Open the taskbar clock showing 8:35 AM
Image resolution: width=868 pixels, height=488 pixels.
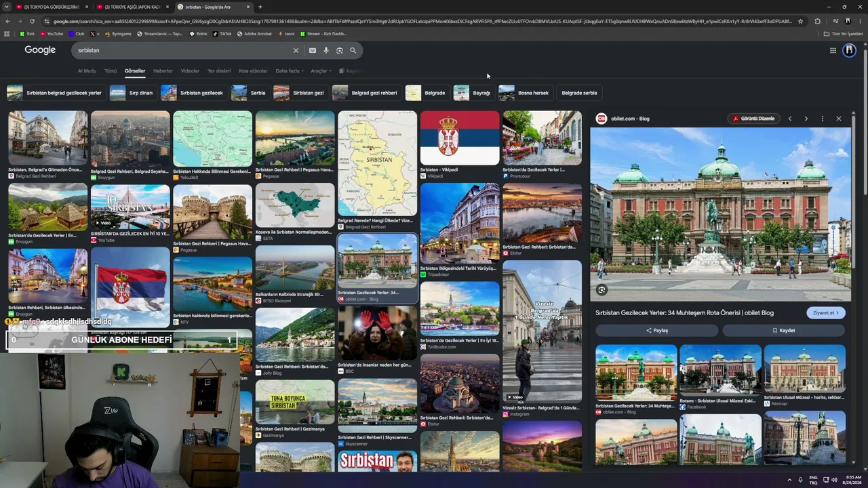854,480
